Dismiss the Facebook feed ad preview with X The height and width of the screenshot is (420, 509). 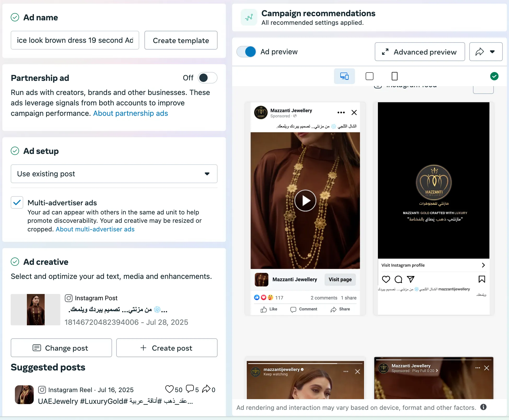click(354, 112)
